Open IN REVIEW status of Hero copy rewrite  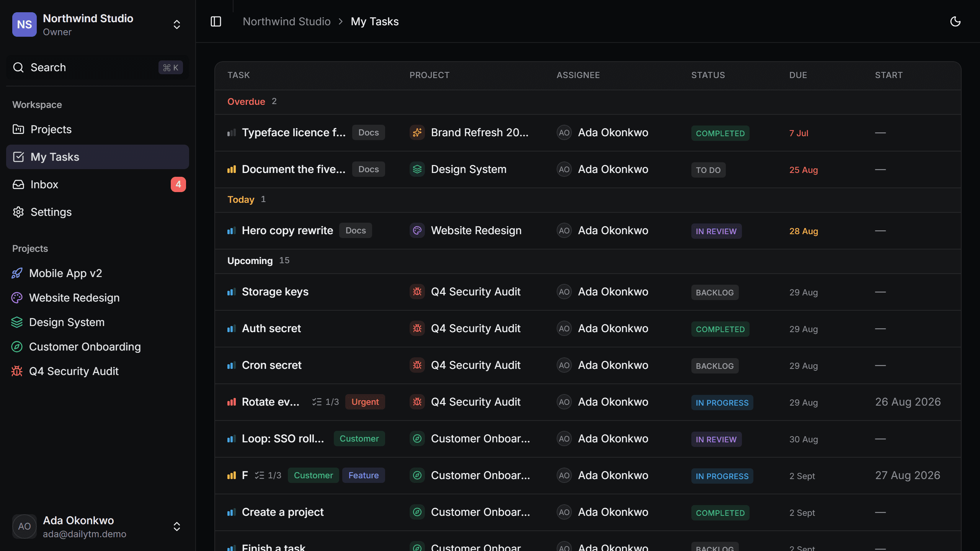click(x=716, y=231)
